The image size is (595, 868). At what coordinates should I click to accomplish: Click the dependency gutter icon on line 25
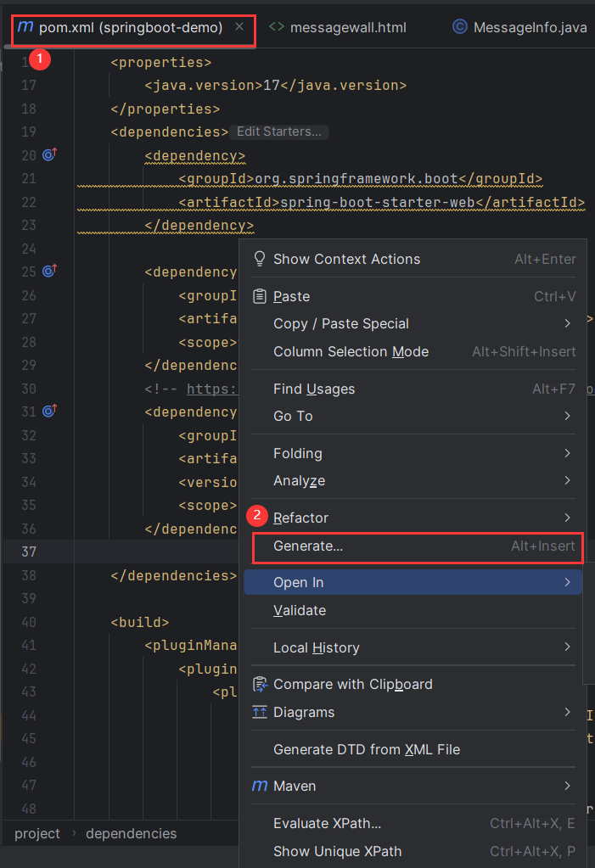[50, 272]
